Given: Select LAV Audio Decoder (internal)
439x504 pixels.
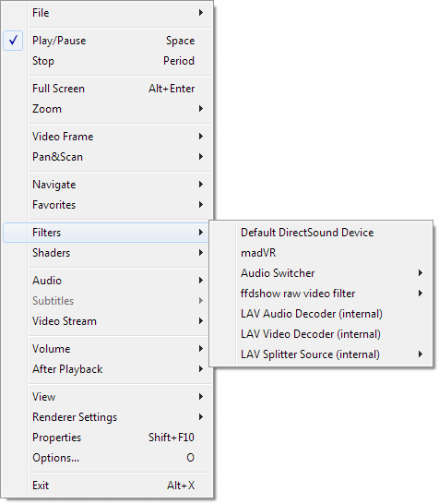Looking at the screenshot, I should tap(321, 314).
